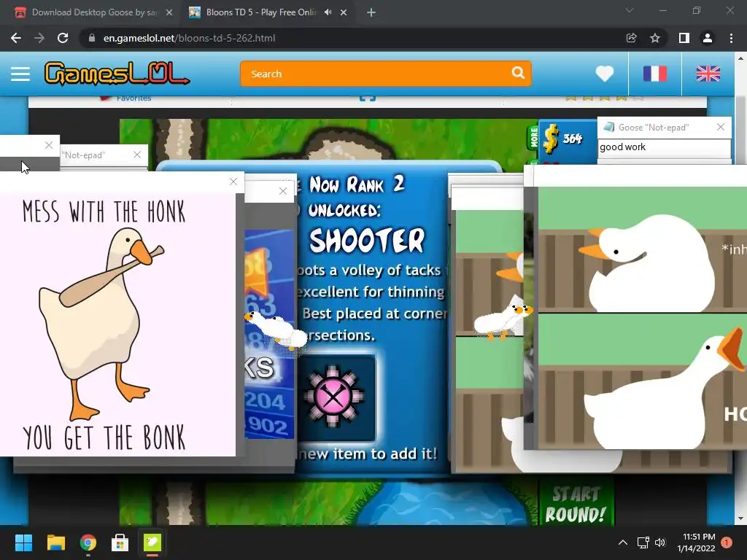Open Chrome tab search chevron
Screen dimensions: 747x560
630,10
